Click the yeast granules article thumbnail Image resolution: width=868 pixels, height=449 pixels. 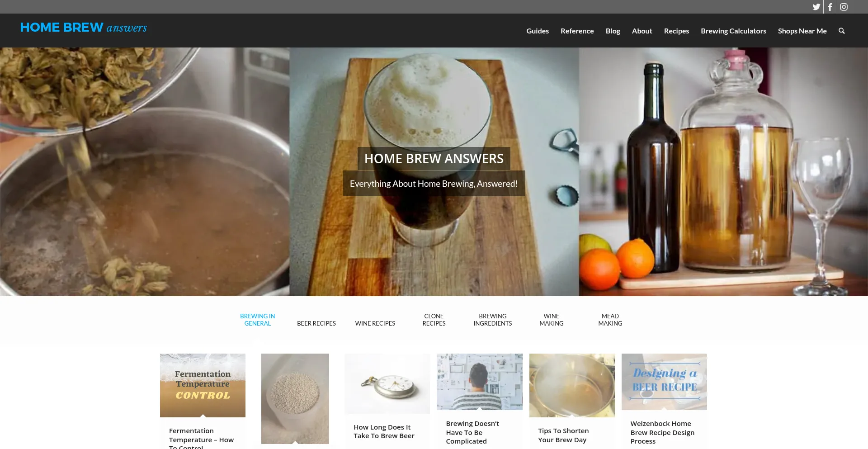tap(295, 398)
